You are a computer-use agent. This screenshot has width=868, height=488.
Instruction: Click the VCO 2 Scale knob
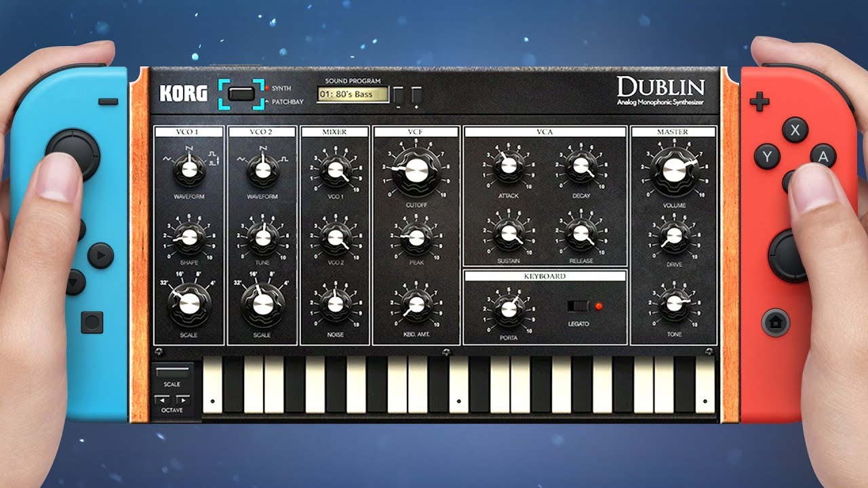click(262, 304)
